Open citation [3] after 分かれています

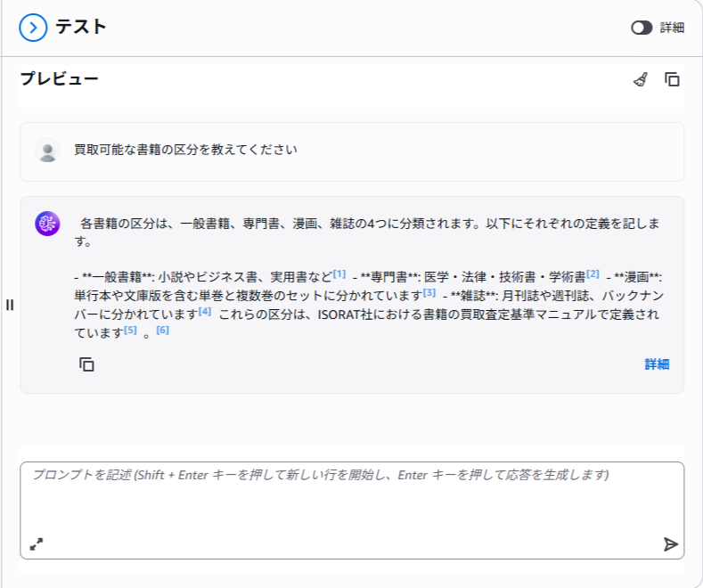(429, 292)
